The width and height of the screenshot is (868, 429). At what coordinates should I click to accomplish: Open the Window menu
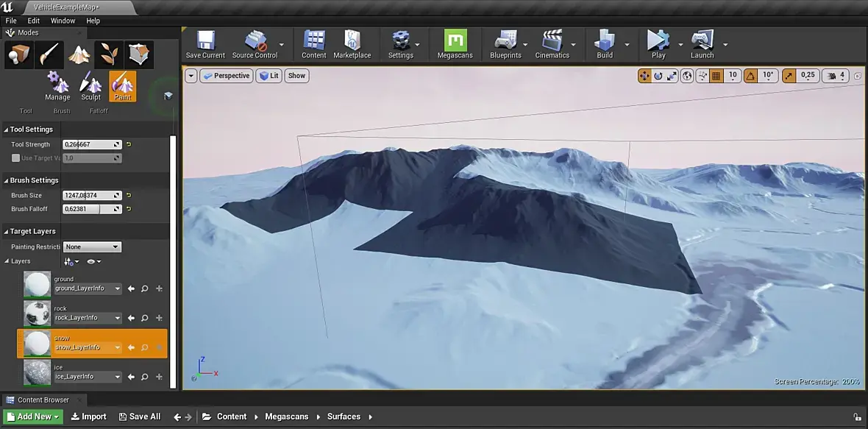point(63,21)
